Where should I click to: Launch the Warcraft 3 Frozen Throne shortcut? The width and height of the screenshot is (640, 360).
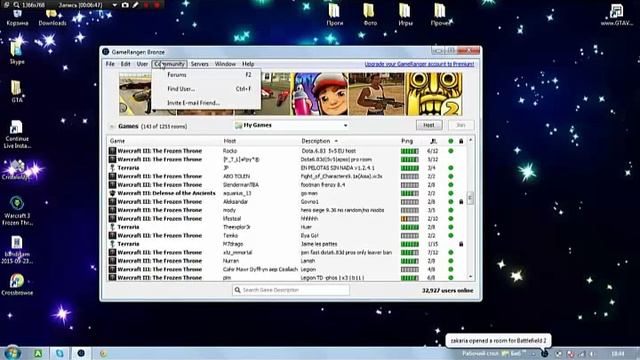(x=17, y=211)
